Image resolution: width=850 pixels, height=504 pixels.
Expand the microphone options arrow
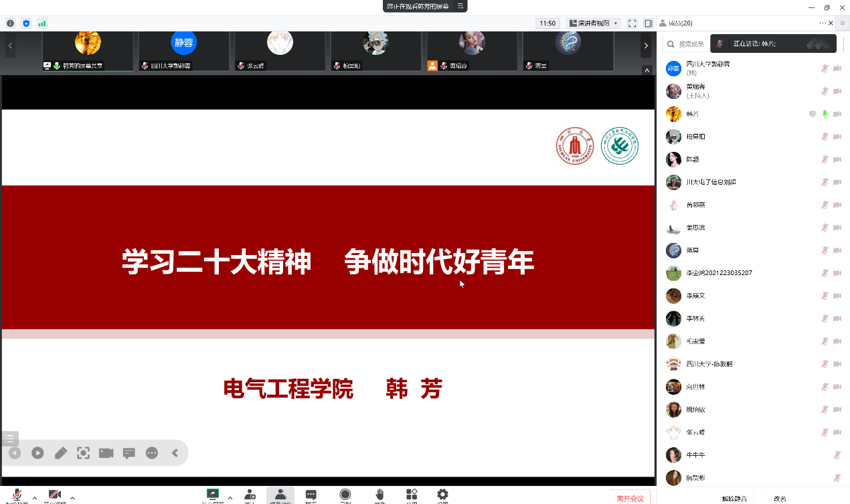pyautogui.click(x=35, y=498)
